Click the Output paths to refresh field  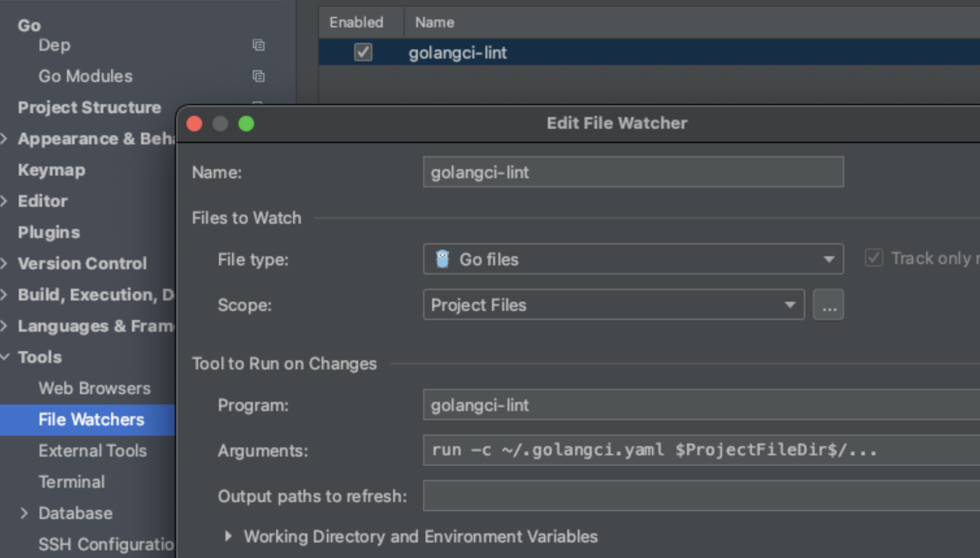(x=701, y=496)
